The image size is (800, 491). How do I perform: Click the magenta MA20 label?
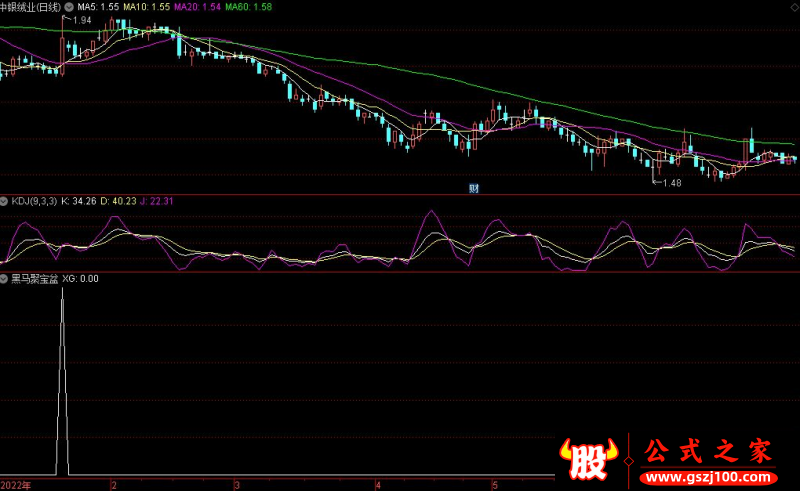(195, 6)
